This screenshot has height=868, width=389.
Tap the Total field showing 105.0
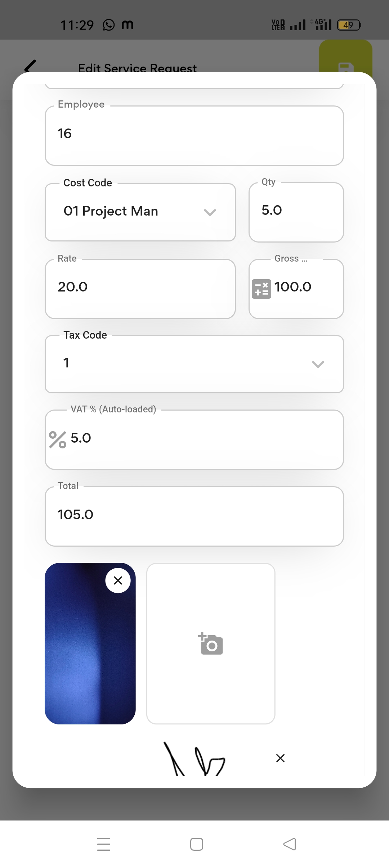point(194,516)
